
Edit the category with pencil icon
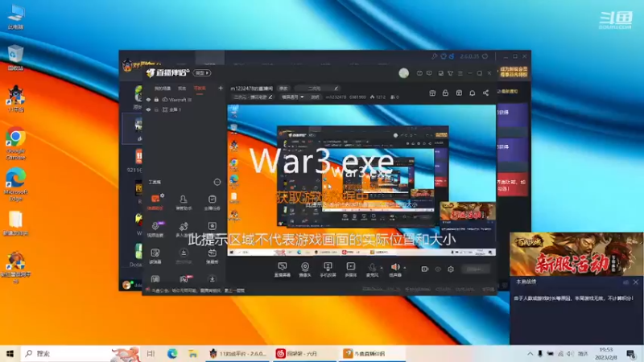pyautogui.click(x=270, y=97)
